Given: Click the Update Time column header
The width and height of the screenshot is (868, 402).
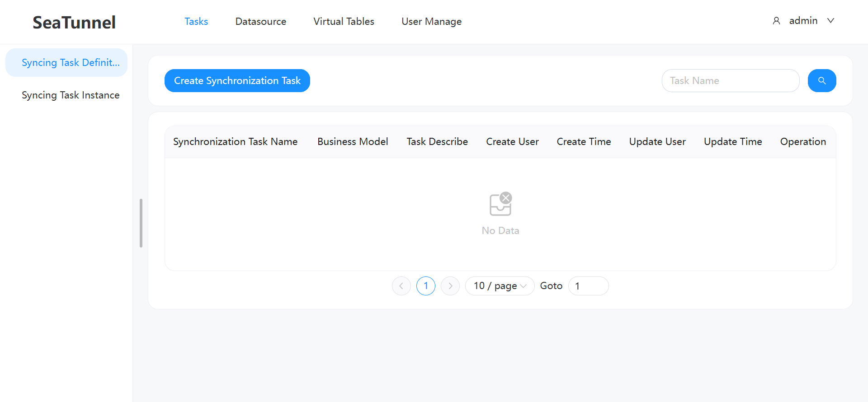Looking at the screenshot, I should coord(733,142).
